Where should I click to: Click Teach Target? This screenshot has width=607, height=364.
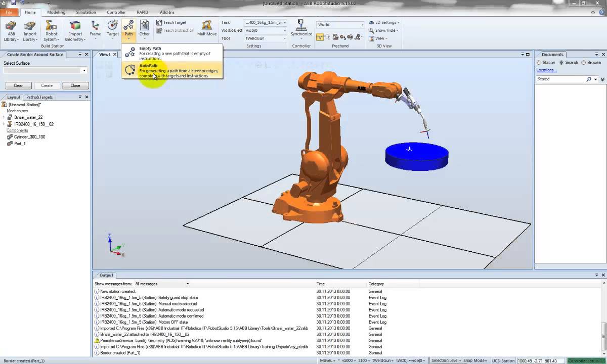click(x=171, y=22)
